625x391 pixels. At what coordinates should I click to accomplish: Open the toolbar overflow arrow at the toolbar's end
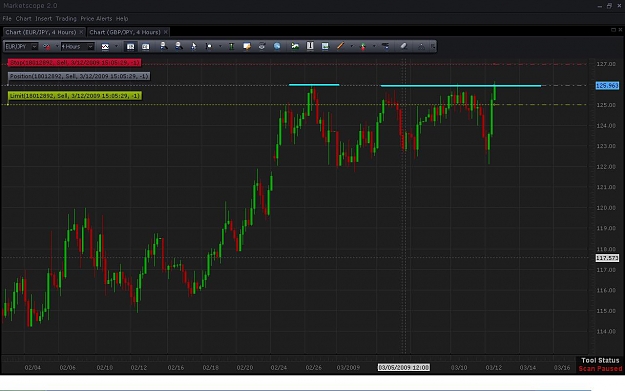pos(433,47)
